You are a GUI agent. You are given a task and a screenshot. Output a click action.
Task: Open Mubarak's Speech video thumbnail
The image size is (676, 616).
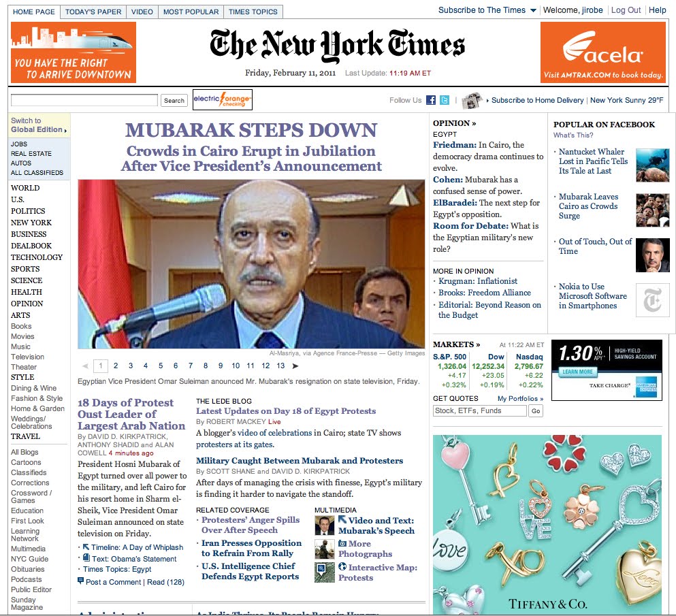tap(325, 525)
